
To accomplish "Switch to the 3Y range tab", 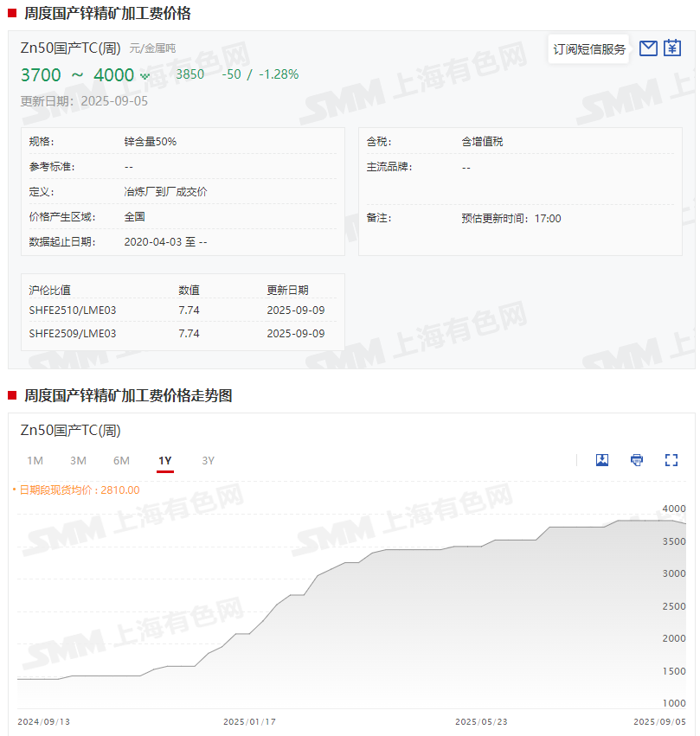I will [x=208, y=461].
